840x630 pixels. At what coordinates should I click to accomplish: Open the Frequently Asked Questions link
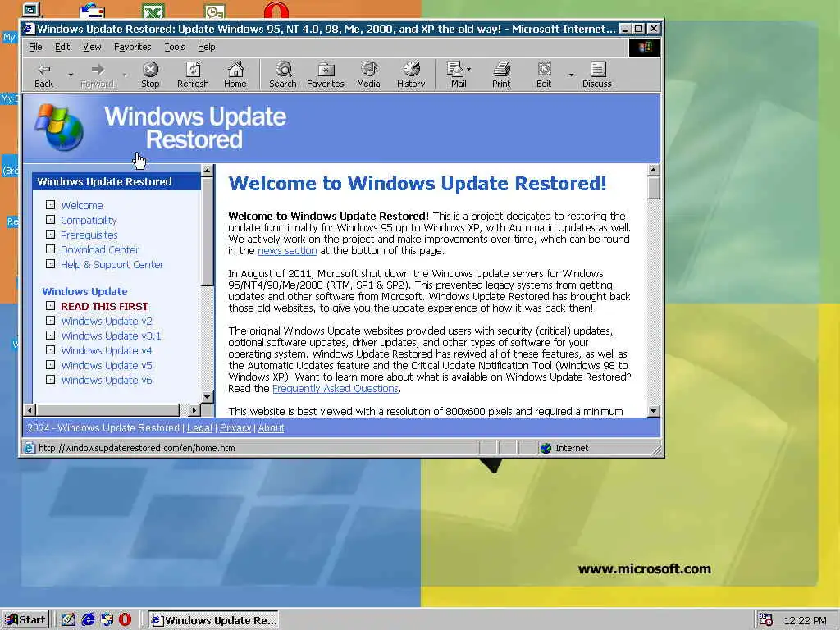tap(336, 388)
